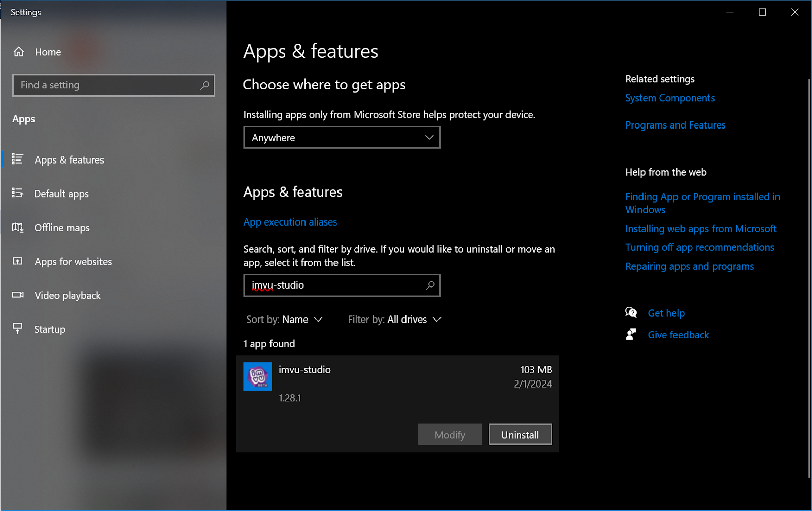This screenshot has height=511, width=812.
Task: Click the Home house icon
Action: click(19, 52)
